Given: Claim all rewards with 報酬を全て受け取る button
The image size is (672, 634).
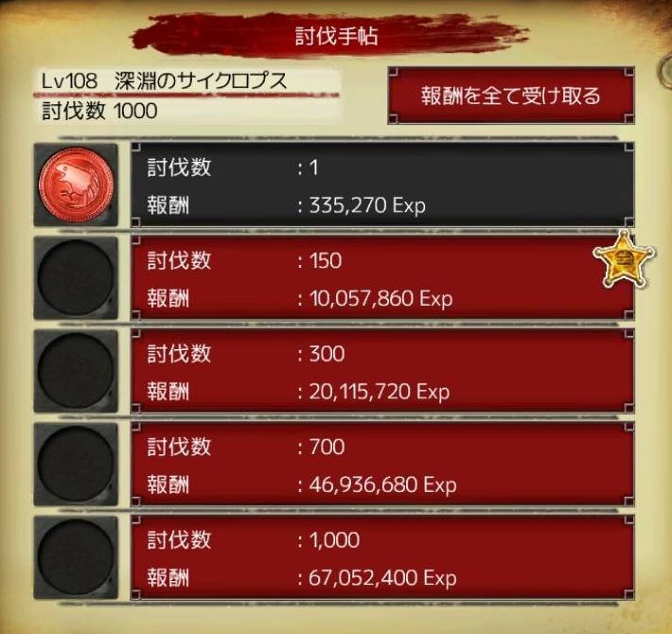Looking at the screenshot, I should 511,96.
